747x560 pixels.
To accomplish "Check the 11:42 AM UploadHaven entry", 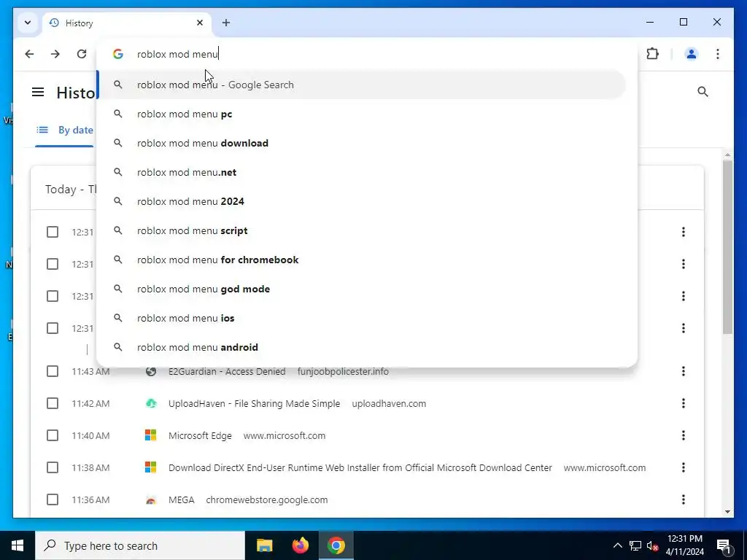I will point(53,403).
